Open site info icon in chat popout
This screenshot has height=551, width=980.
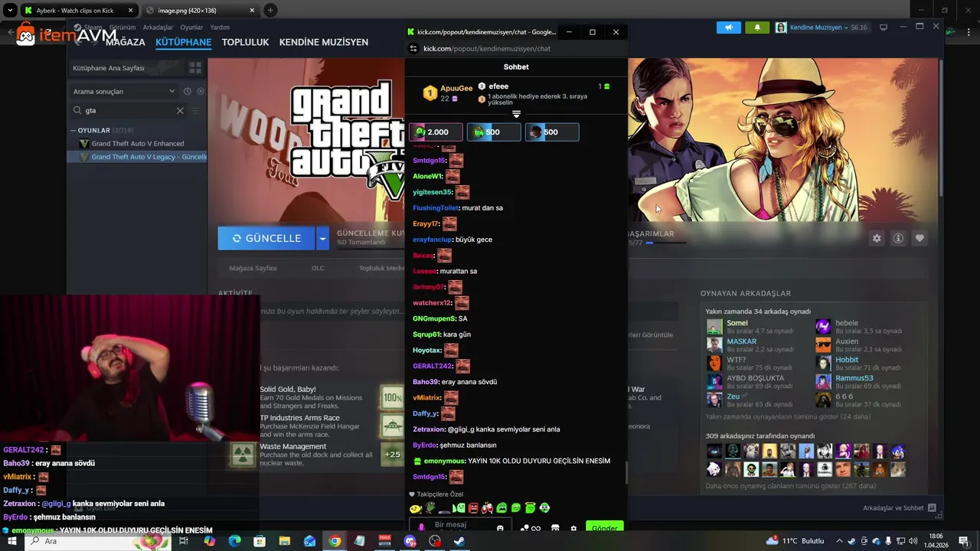(413, 48)
